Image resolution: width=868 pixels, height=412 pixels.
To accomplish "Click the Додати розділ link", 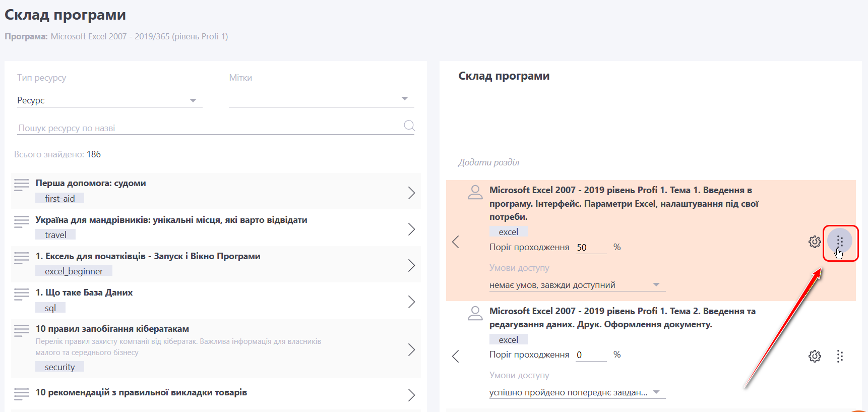I will pos(488,162).
